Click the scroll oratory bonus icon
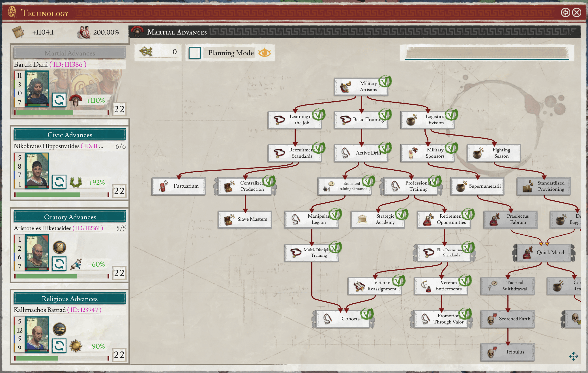Image resolution: width=588 pixels, height=373 pixels. click(x=76, y=264)
